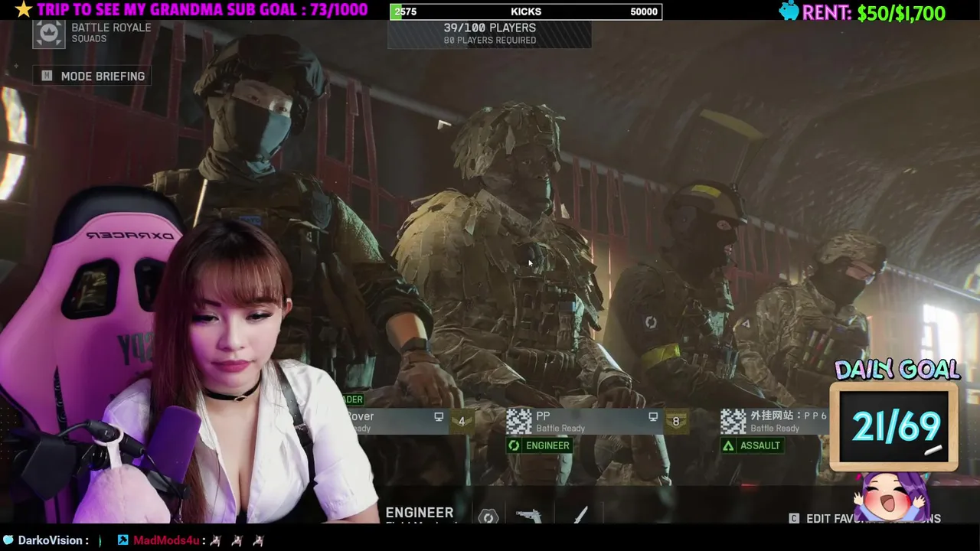Click the Battle Royale squad mode icon
The width and height of the screenshot is (980, 551).
tap(49, 34)
